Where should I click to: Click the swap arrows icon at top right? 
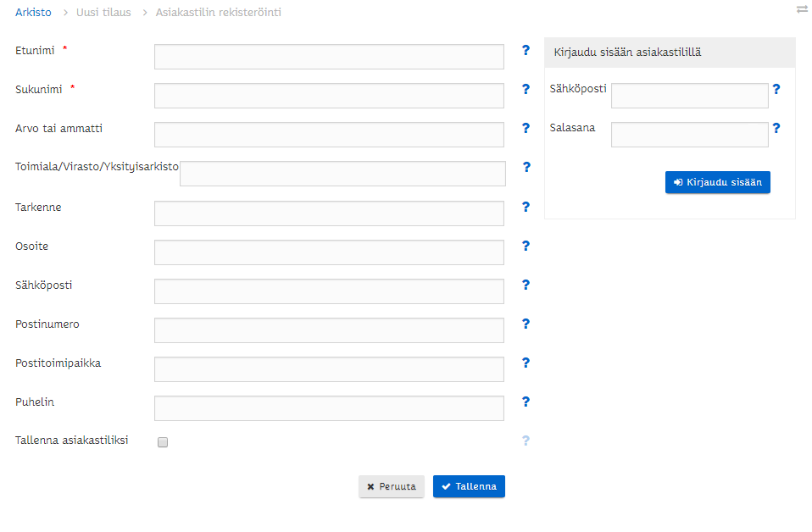tap(802, 9)
